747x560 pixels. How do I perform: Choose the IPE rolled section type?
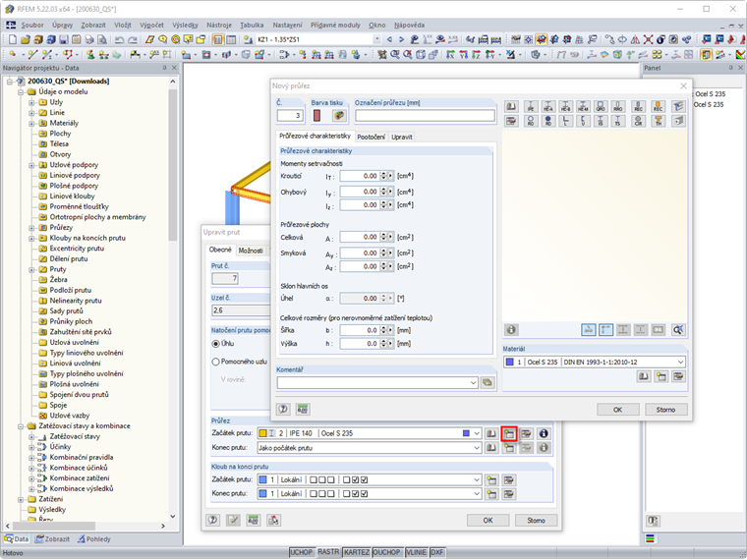pyautogui.click(x=531, y=106)
